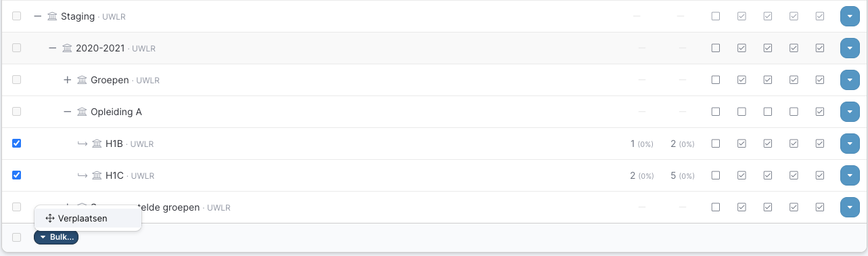Open the blue action dropdown for Staging row
The height and width of the screenshot is (256, 868).
click(x=850, y=16)
